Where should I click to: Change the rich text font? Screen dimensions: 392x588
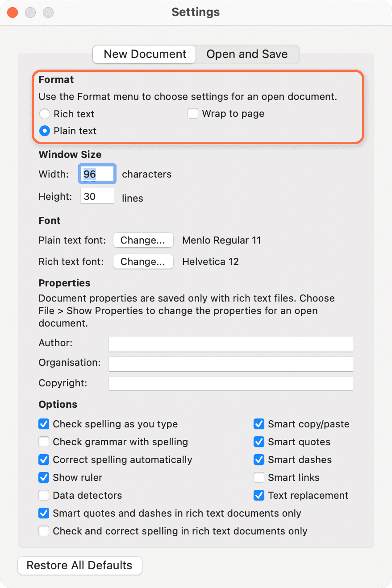(x=143, y=261)
